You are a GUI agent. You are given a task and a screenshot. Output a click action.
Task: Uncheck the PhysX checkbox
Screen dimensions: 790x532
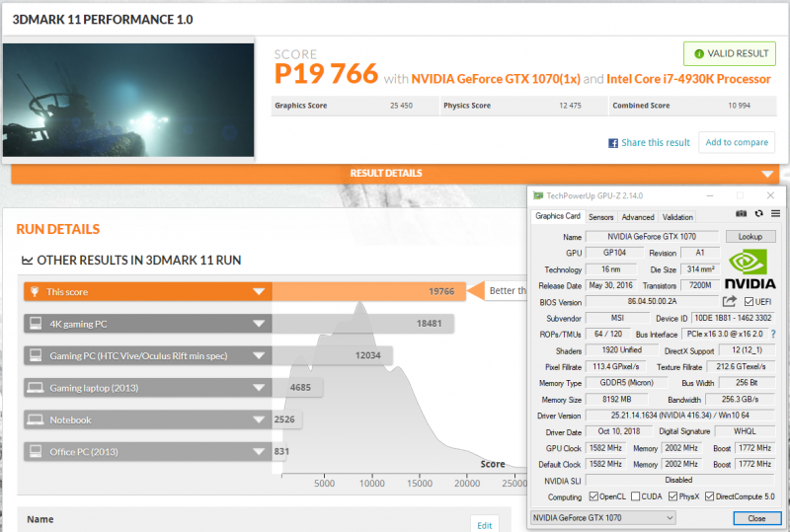[674, 496]
